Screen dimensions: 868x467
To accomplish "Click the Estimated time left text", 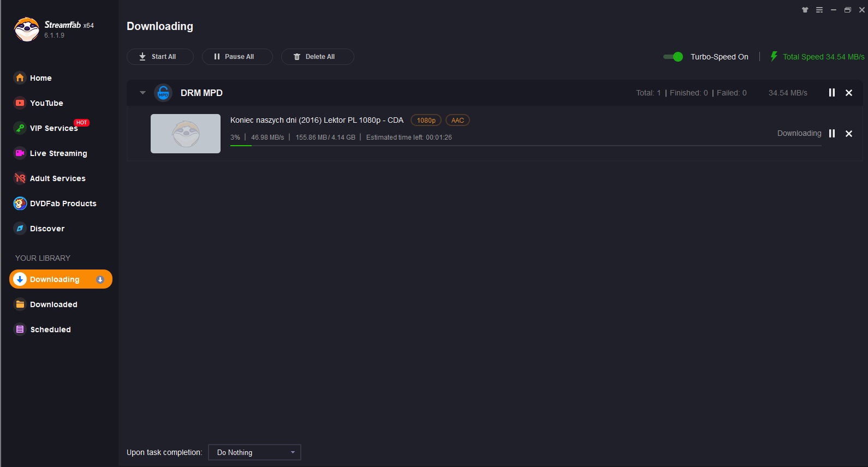I will tap(409, 137).
